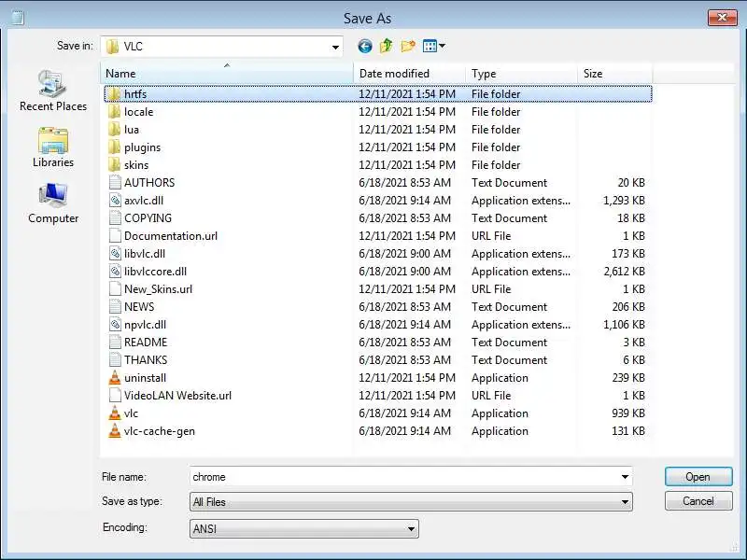Select the VideoLAN Website.url file icon
The width and height of the screenshot is (747, 560).
pos(115,395)
